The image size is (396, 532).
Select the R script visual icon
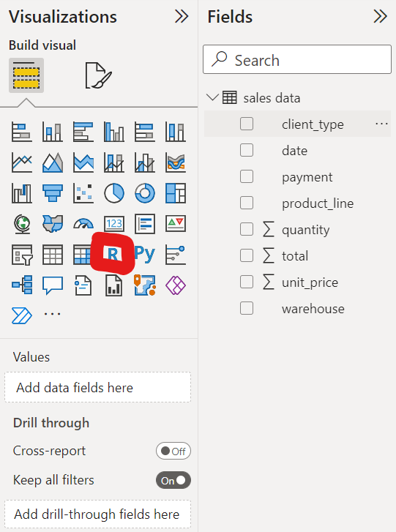coord(113,254)
